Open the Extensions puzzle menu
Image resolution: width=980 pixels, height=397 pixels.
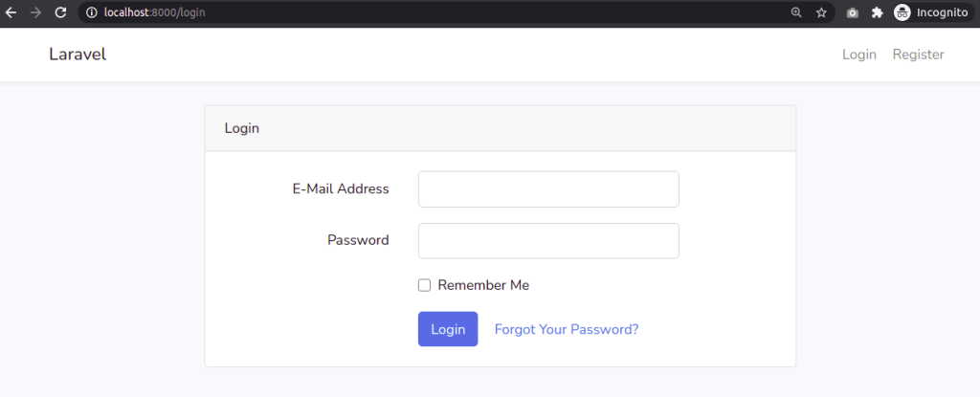click(877, 13)
